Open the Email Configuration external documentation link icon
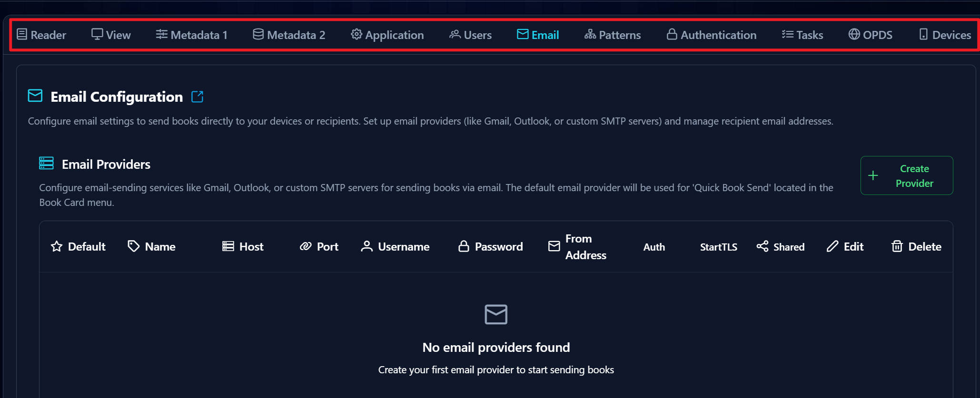This screenshot has height=398, width=980. (x=197, y=97)
